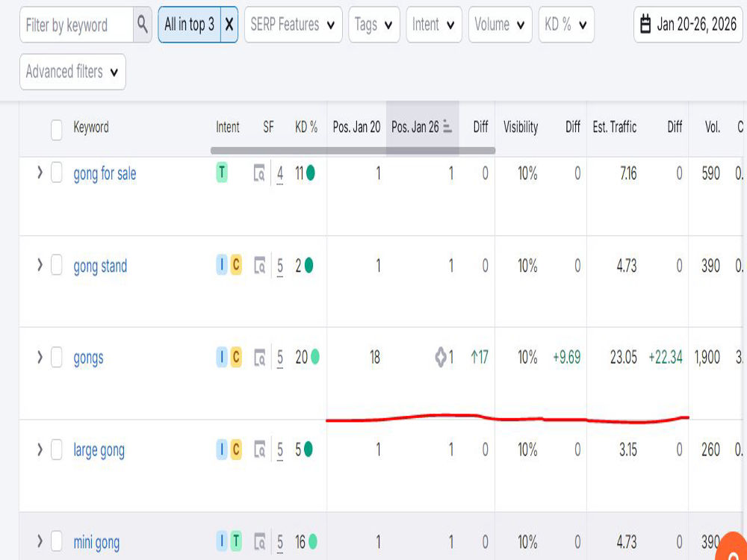
Task: Click the I intent badge for gongs
Action: [222, 357]
